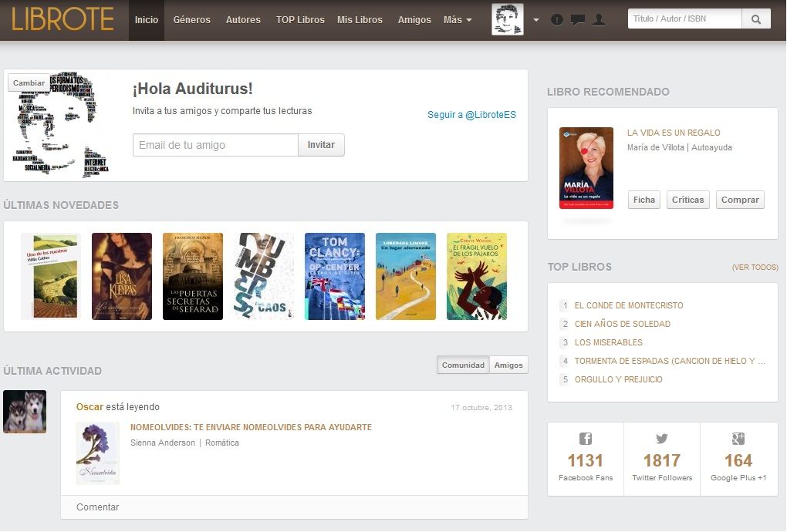Click the Google Plus icon
This screenshot has height=532, width=787.
[738, 439]
